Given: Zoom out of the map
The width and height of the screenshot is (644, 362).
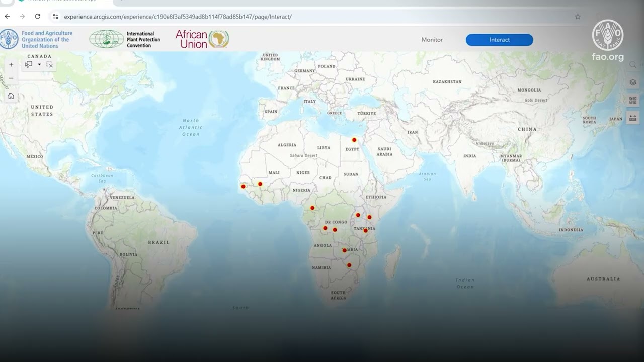Looking at the screenshot, I should [x=11, y=78].
